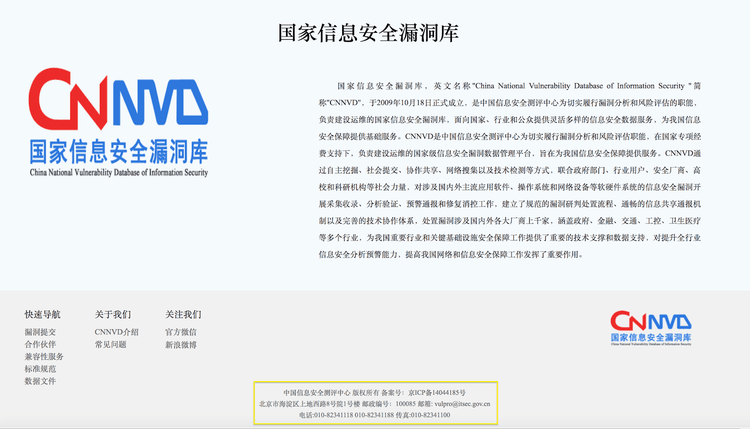Open the 漏洞提交 footer link

40,332
